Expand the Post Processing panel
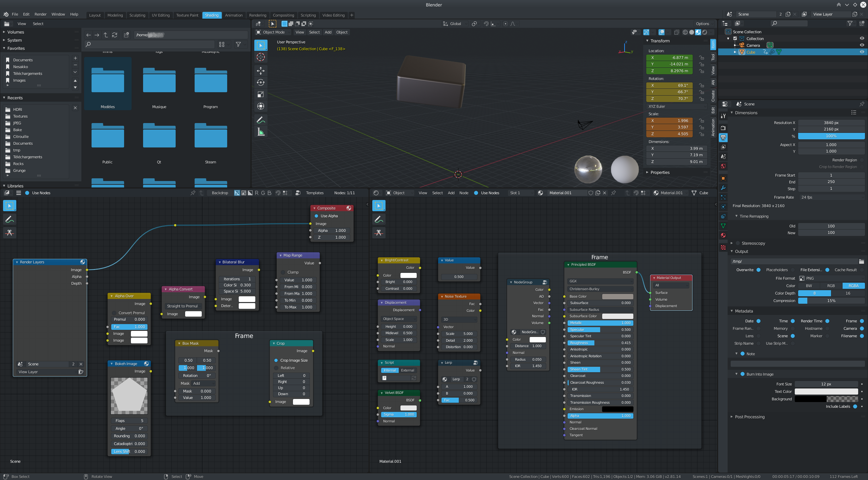Screen dimensions: 868x480 pos(749,417)
